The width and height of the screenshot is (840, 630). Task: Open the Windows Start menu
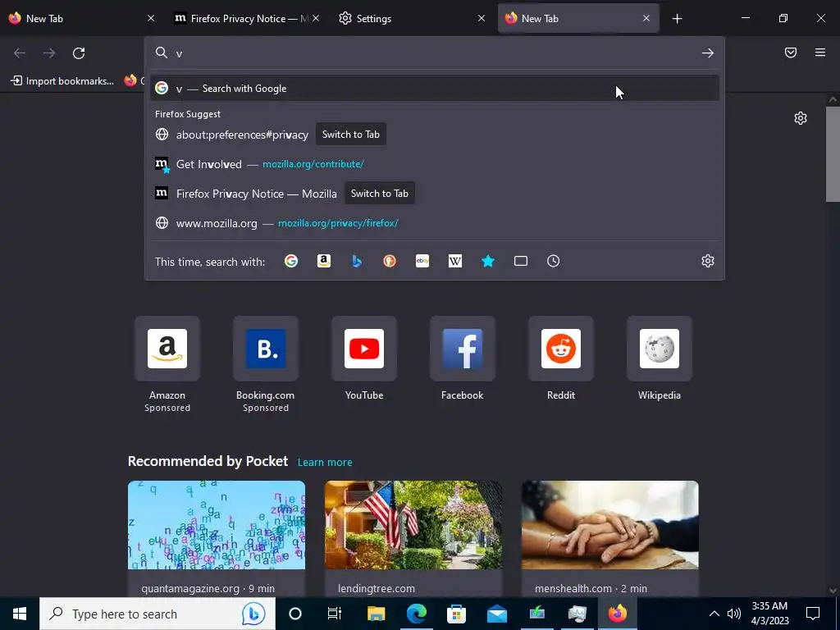click(20, 614)
